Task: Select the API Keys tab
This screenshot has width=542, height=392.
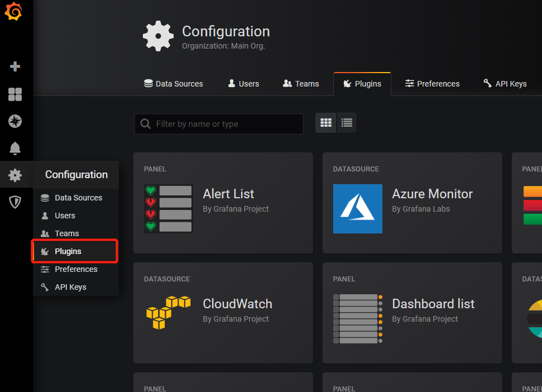Action: coord(505,84)
